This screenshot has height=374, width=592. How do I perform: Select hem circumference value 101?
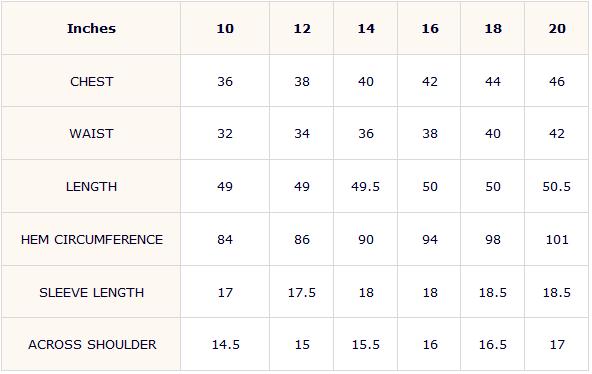click(x=557, y=240)
